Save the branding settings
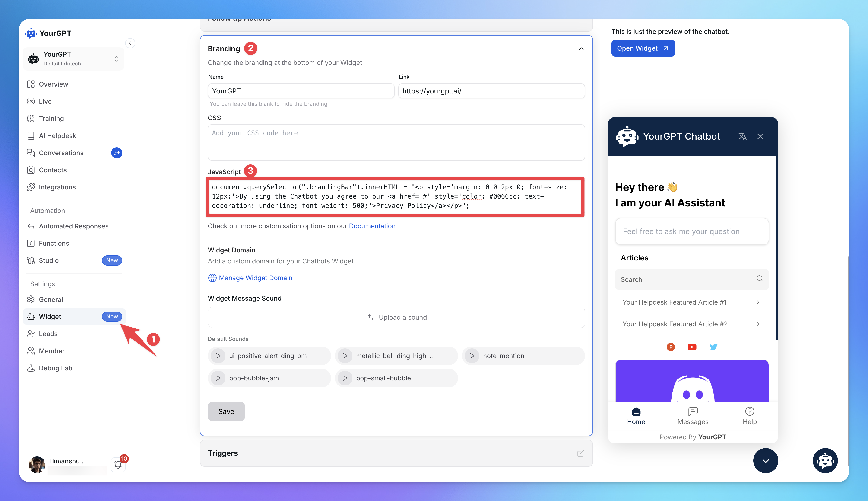This screenshot has height=501, width=868. pos(226,411)
